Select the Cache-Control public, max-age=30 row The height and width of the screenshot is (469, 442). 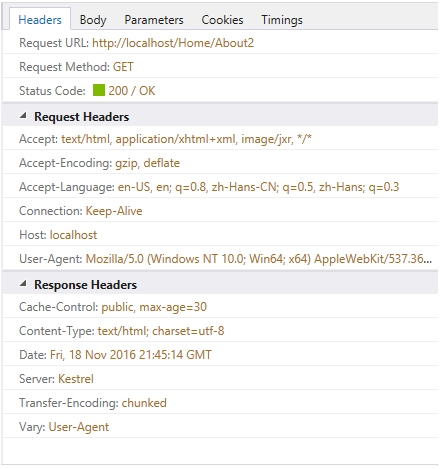pyautogui.click(x=220, y=307)
